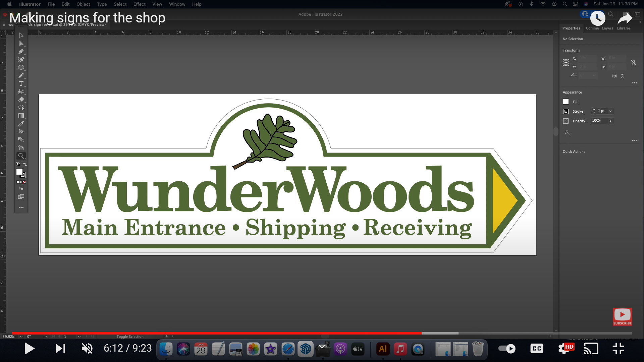The height and width of the screenshot is (362, 644).
Task: Open the Window menu
Action: [177, 4]
